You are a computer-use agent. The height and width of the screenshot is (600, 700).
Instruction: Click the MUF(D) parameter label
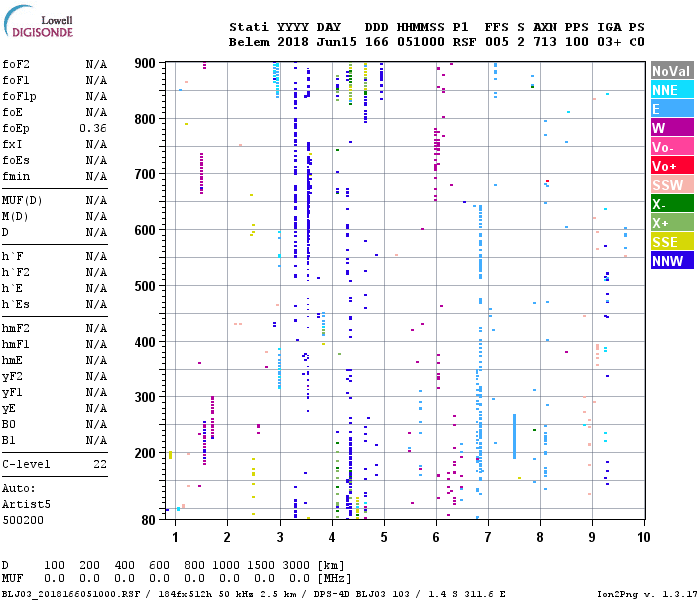(x=22, y=200)
